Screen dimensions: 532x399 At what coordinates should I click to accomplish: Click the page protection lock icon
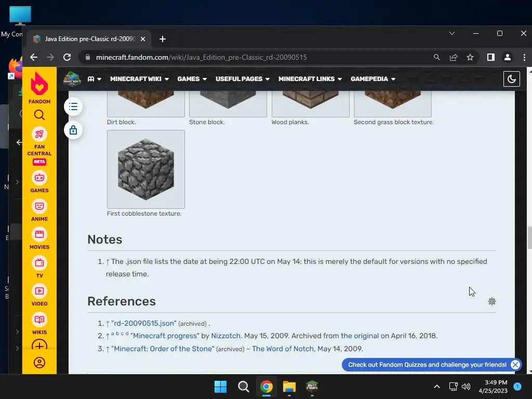pos(73,130)
